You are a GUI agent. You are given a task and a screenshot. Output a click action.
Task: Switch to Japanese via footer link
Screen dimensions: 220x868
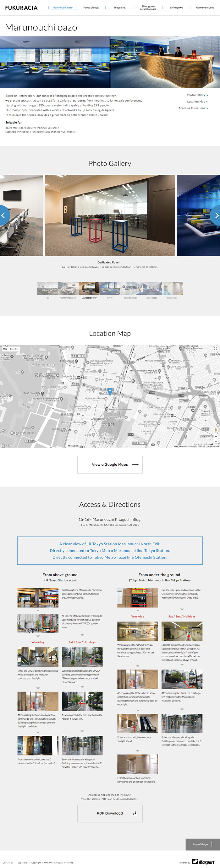point(22,863)
